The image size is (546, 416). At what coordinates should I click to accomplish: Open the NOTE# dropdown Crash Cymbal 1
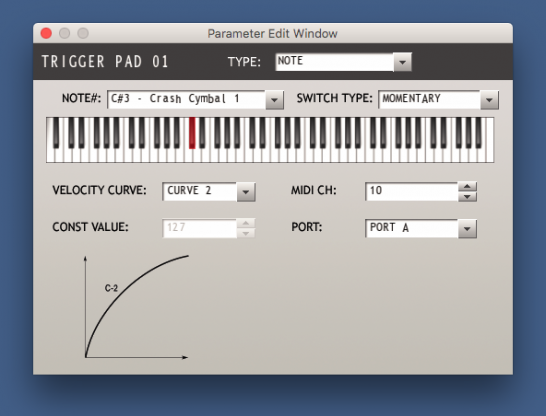(195, 100)
